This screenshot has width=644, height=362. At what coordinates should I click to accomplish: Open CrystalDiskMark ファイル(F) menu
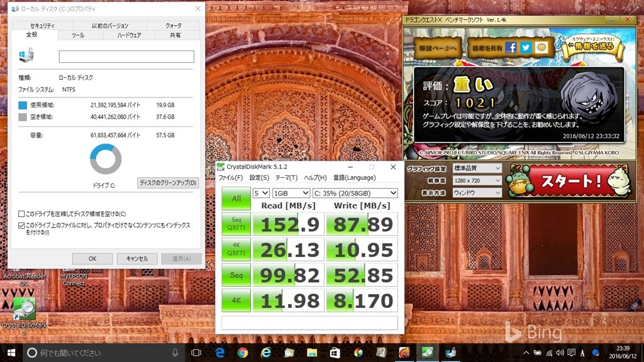[230, 178]
